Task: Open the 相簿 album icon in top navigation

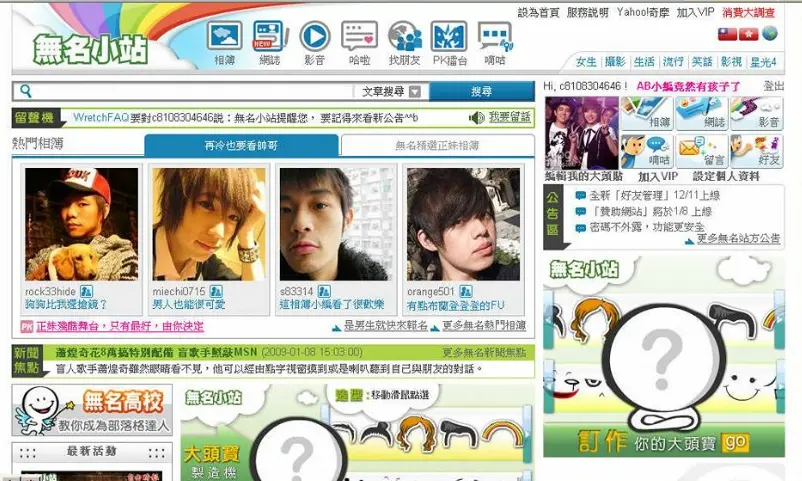Action: tap(224, 37)
